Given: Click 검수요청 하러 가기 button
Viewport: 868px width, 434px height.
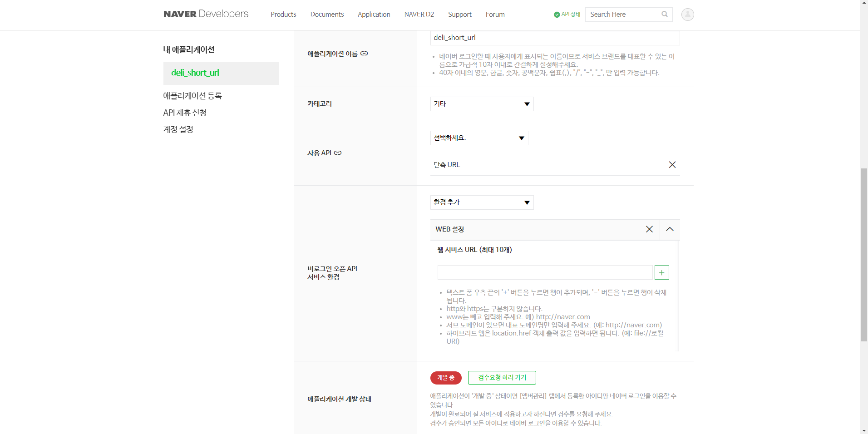Looking at the screenshot, I should pos(502,378).
